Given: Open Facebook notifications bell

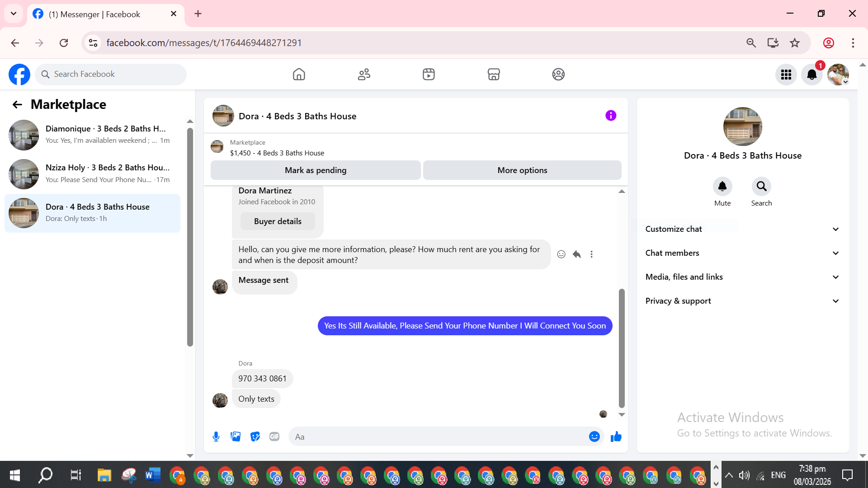Looking at the screenshot, I should (811, 75).
